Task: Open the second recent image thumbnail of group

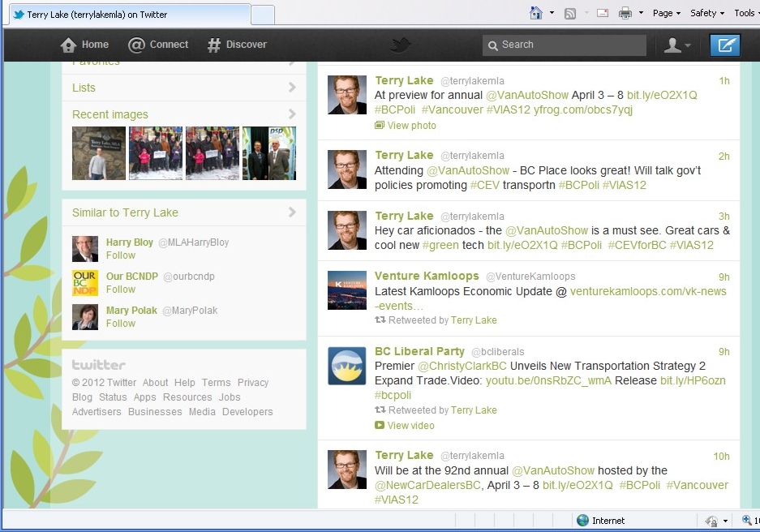Action: click(156, 153)
